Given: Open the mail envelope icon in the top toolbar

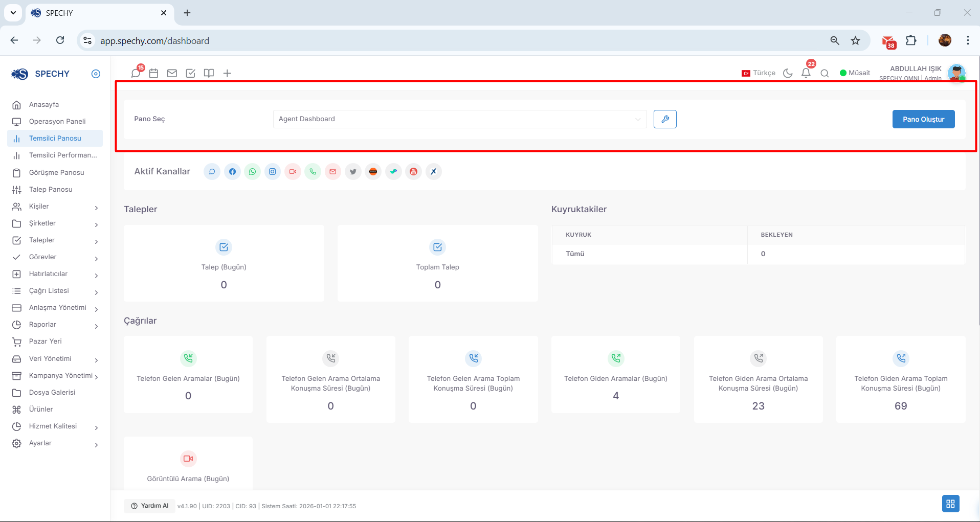Looking at the screenshot, I should 172,73.
